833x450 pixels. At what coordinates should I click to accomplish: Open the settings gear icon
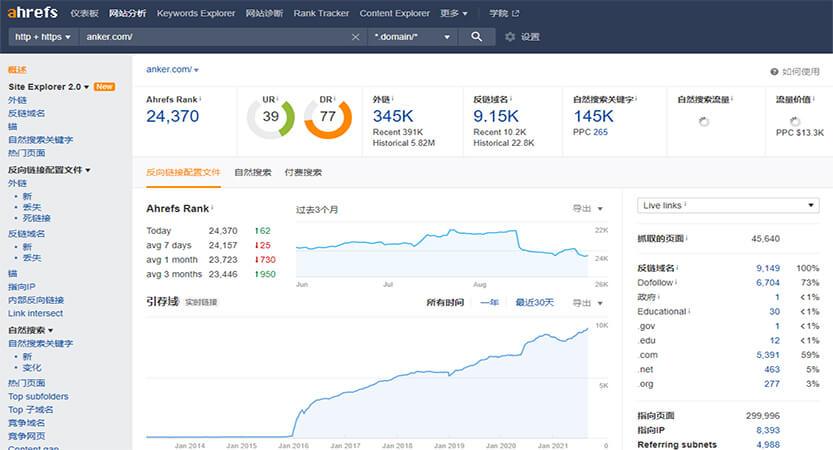pos(510,37)
